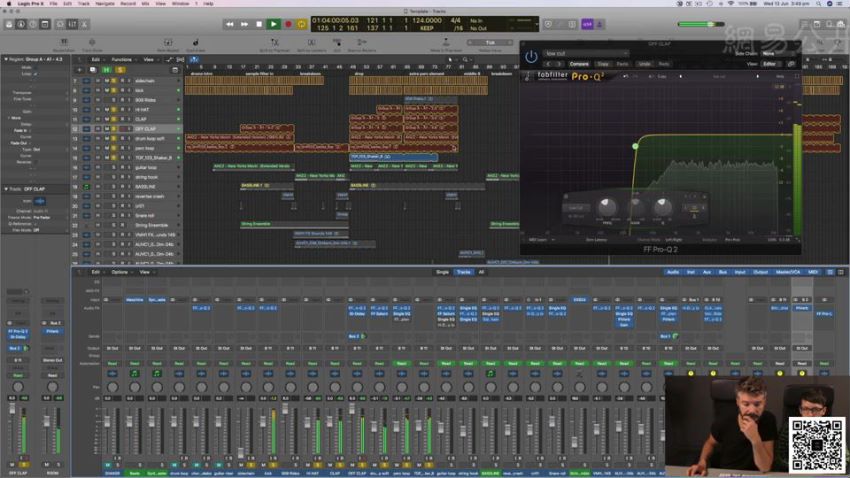Image resolution: width=850 pixels, height=478 pixels.
Task: Start playback with the green Play button
Action: (x=274, y=24)
